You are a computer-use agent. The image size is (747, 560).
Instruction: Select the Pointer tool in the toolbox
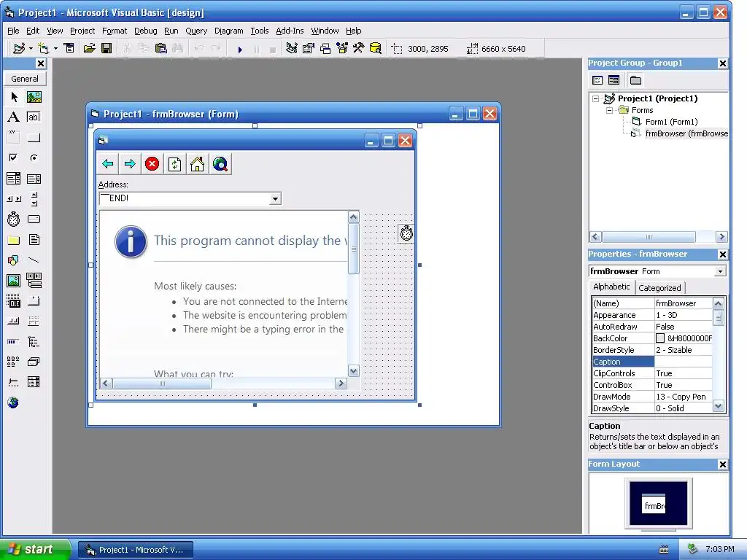14,97
